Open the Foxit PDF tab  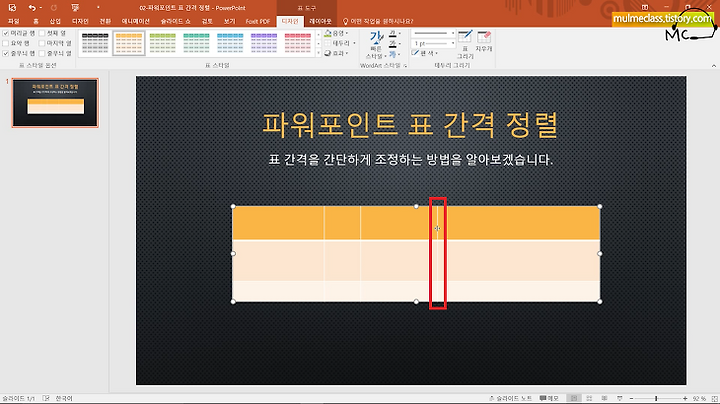pos(258,21)
